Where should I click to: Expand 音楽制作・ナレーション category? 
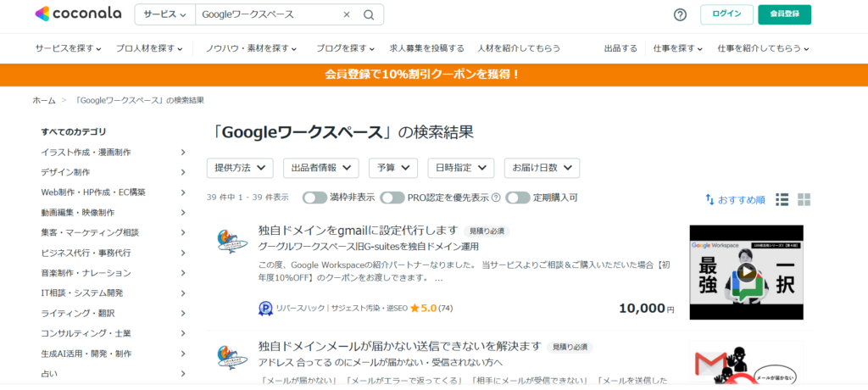tap(114, 273)
